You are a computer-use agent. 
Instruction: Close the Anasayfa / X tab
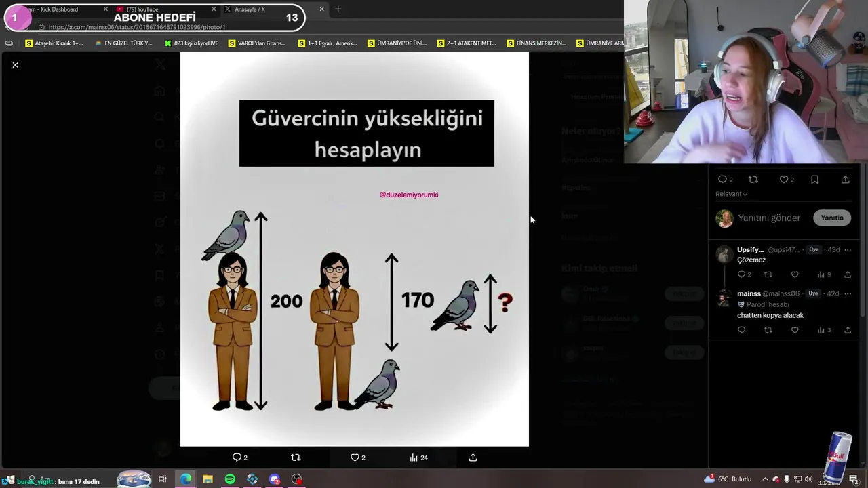(x=321, y=9)
